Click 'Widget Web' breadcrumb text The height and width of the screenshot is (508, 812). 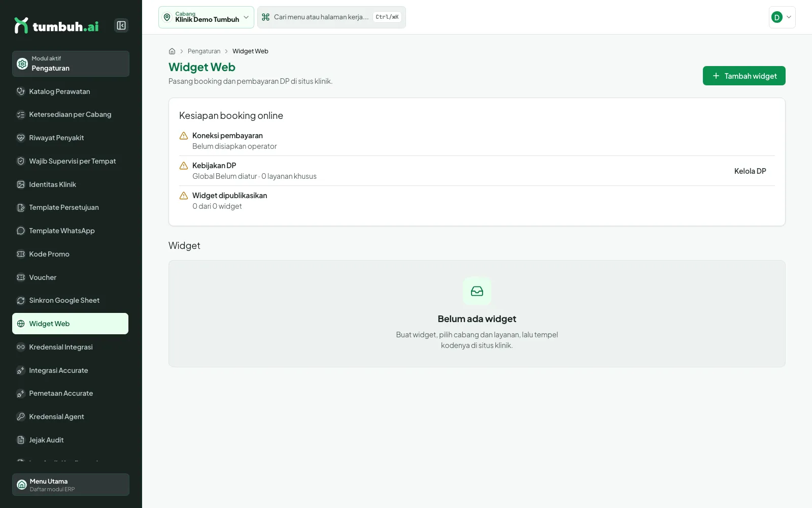pyautogui.click(x=250, y=51)
